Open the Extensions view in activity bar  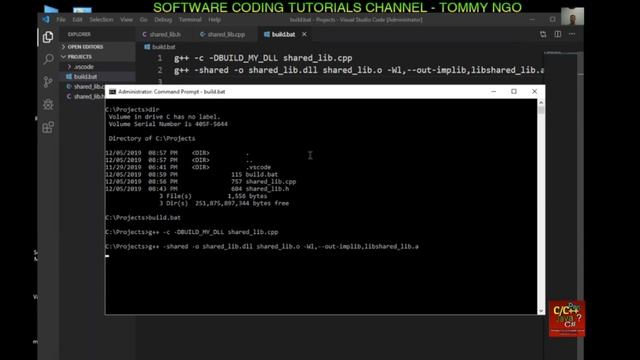[x=48, y=127]
